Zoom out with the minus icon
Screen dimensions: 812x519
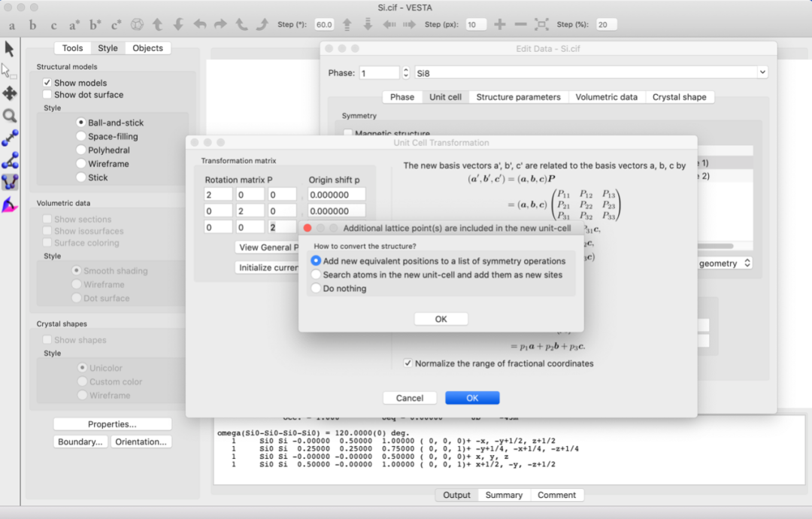click(520, 24)
